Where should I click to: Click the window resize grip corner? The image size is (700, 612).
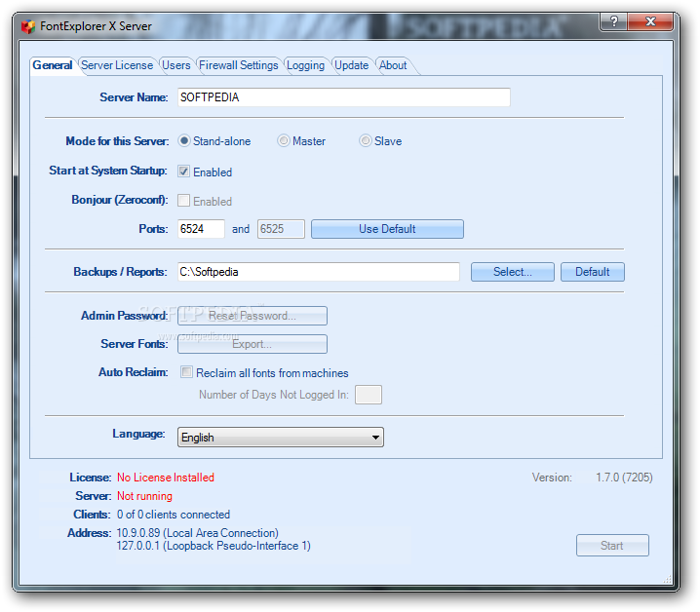[x=668, y=579]
